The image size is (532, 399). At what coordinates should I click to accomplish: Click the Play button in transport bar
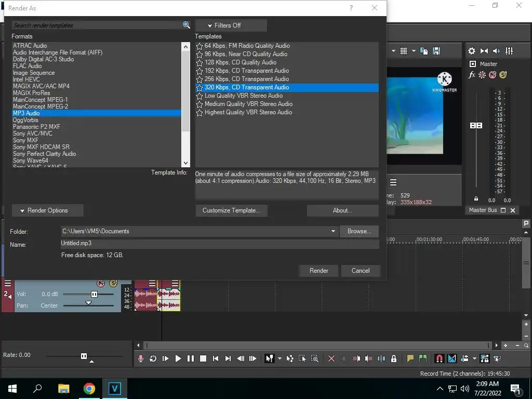tap(178, 358)
